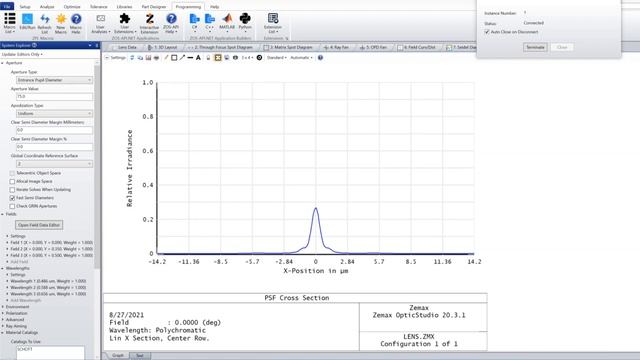This screenshot has width=640, height=360.
Task: Expand the Environment section
Action: (2, 307)
